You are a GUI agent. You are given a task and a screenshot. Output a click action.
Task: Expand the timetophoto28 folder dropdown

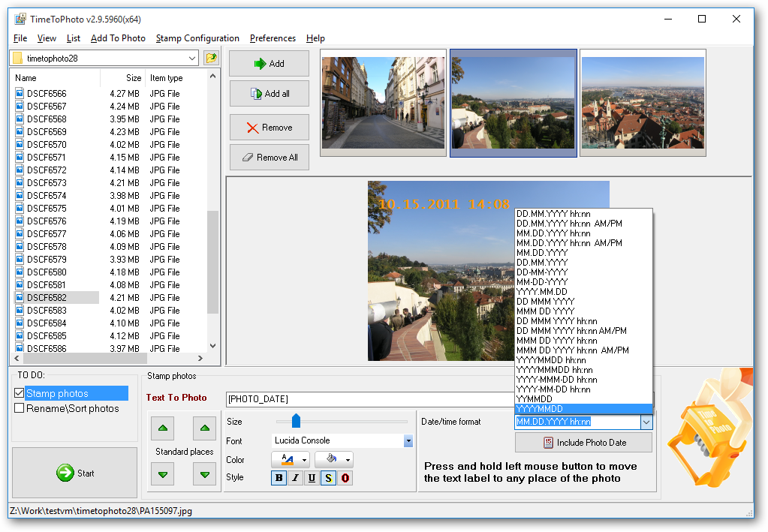(192, 58)
